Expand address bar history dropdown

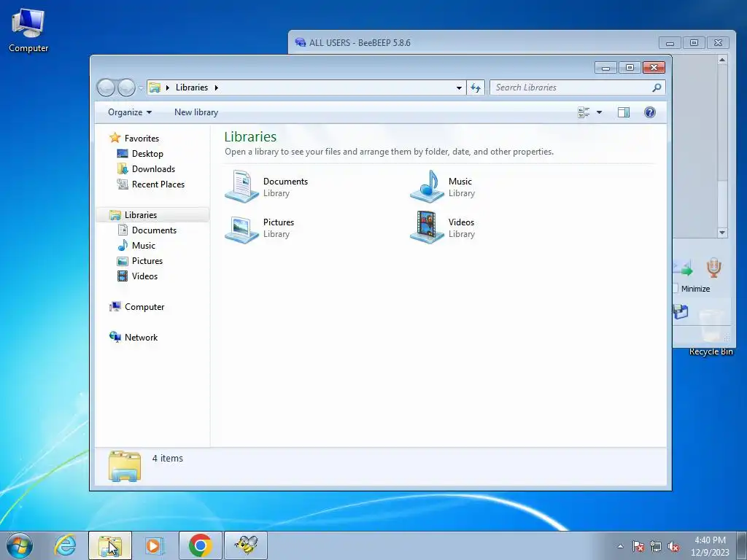tap(459, 87)
